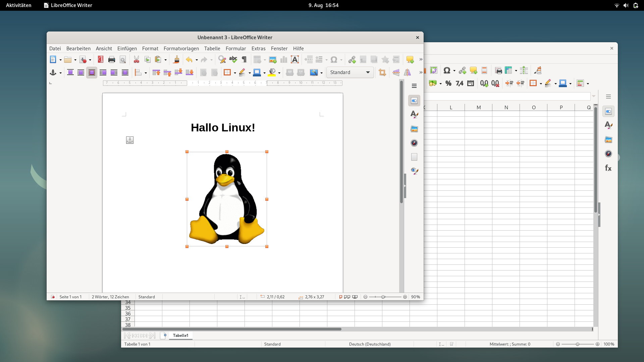Expand the Paste options dropdown arrow
This screenshot has height=362, width=644.
click(x=165, y=60)
